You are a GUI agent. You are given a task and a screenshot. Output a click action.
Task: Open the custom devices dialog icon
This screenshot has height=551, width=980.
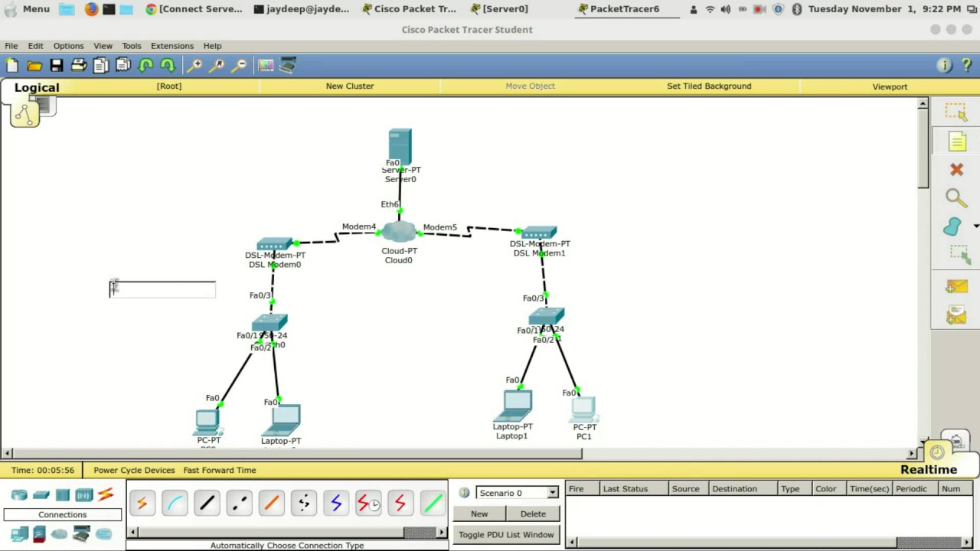288,66
